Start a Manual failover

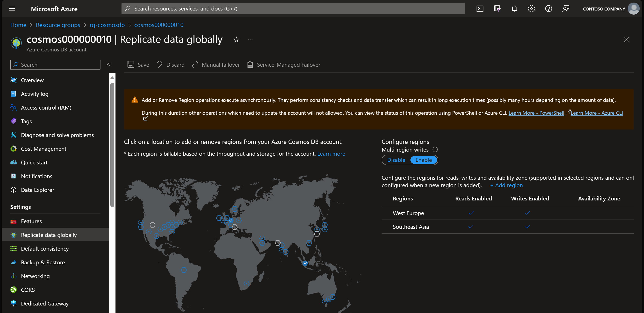(x=216, y=65)
